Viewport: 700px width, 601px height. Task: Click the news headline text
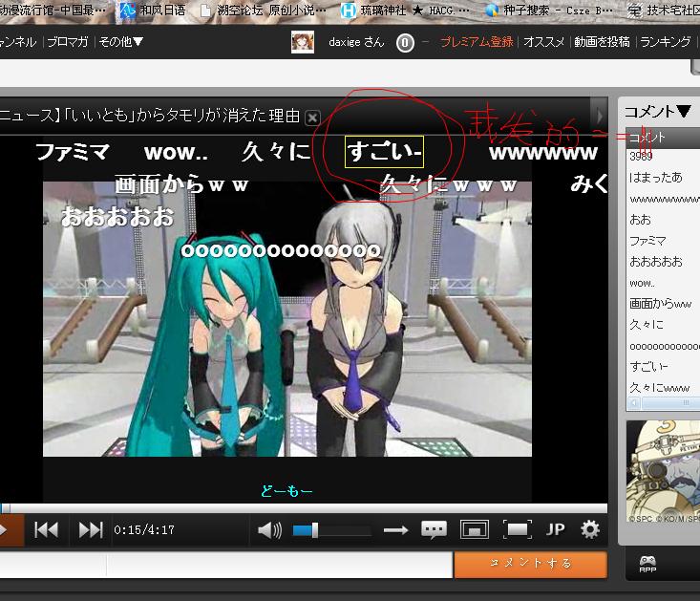pyautogui.click(x=150, y=116)
